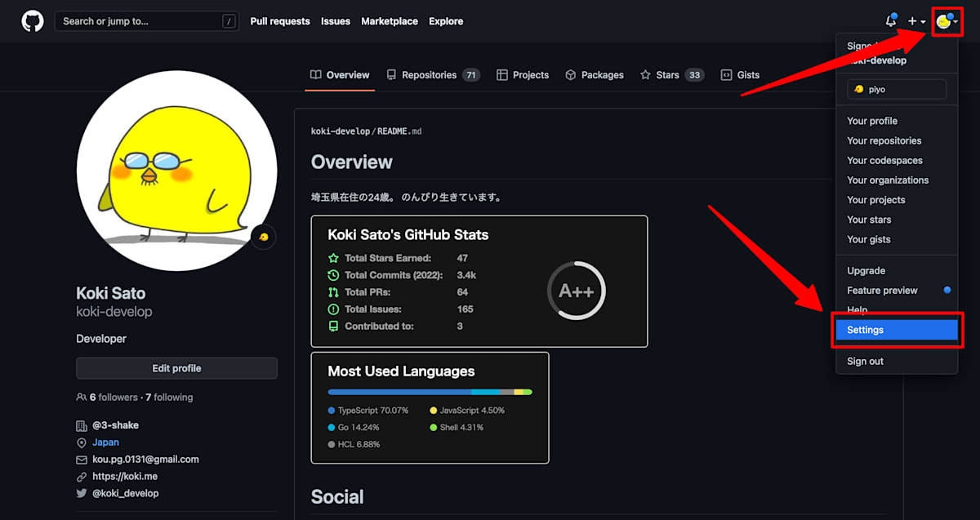Click the Most Used Languages card
The width and height of the screenshot is (980, 520).
(x=430, y=407)
